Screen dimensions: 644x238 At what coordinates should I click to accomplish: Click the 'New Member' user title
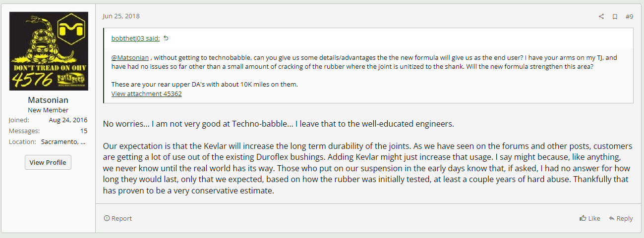(x=48, y=110)
